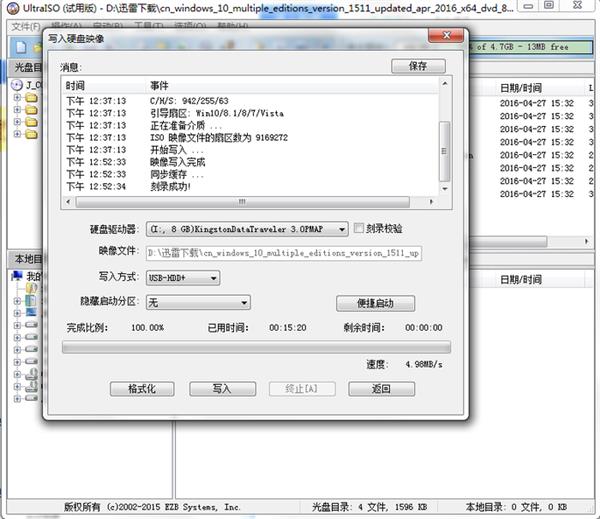This screenshot has height=519, width=600.
Task: Click the message list vertical scrollbar thumb
Action: pos(444,151)
